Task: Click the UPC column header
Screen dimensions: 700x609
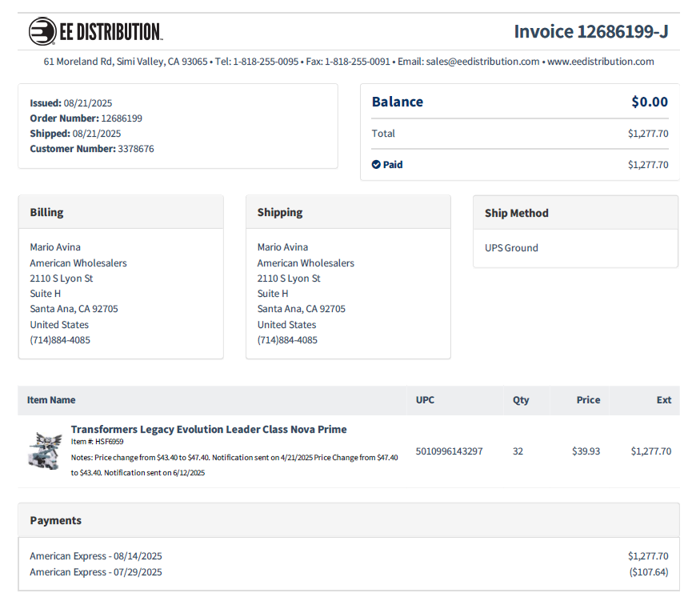Action: click(x=425, y=400)
